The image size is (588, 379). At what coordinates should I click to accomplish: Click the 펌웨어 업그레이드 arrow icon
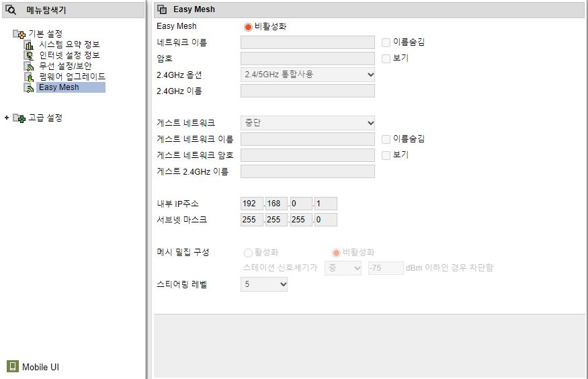click(x=29, y=77)
